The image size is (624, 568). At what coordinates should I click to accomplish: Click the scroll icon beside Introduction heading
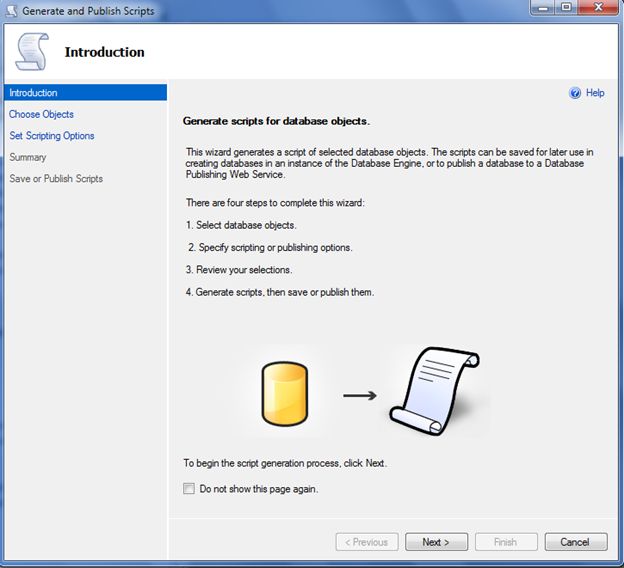coord(32,52)
